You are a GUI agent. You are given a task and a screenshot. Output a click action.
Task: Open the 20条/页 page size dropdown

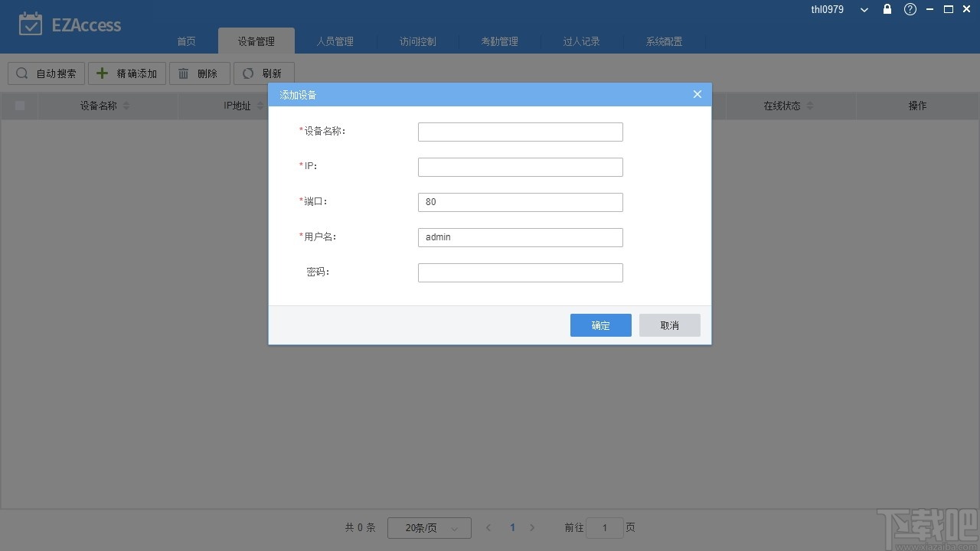429,527
